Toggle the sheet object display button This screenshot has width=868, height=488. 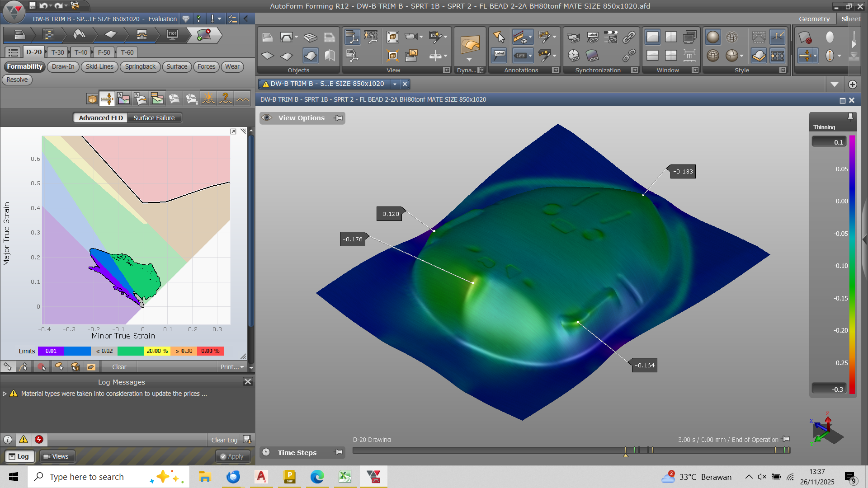coord(310,56)
